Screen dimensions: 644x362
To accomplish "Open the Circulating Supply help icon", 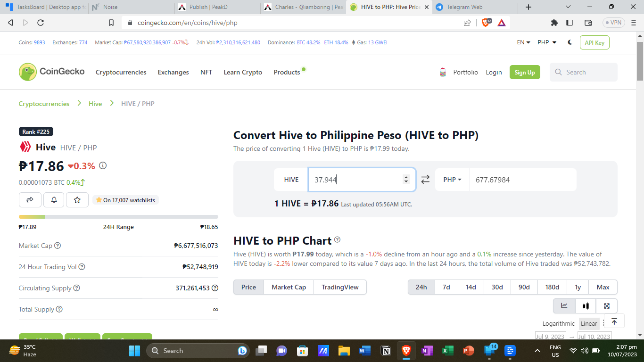I will click(x=77, y=288).
